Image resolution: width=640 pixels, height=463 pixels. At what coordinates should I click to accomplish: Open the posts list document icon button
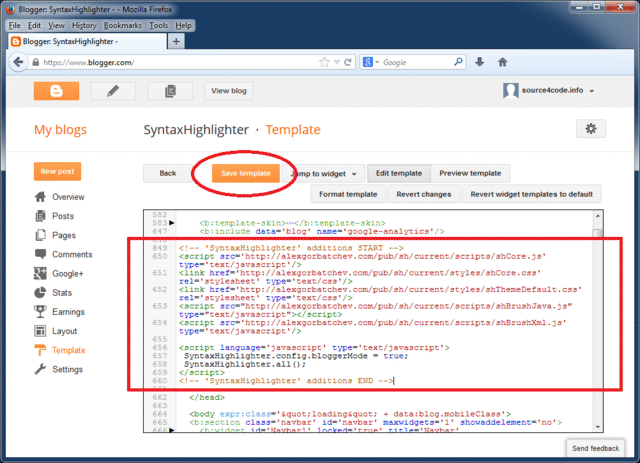coord(170,91)
